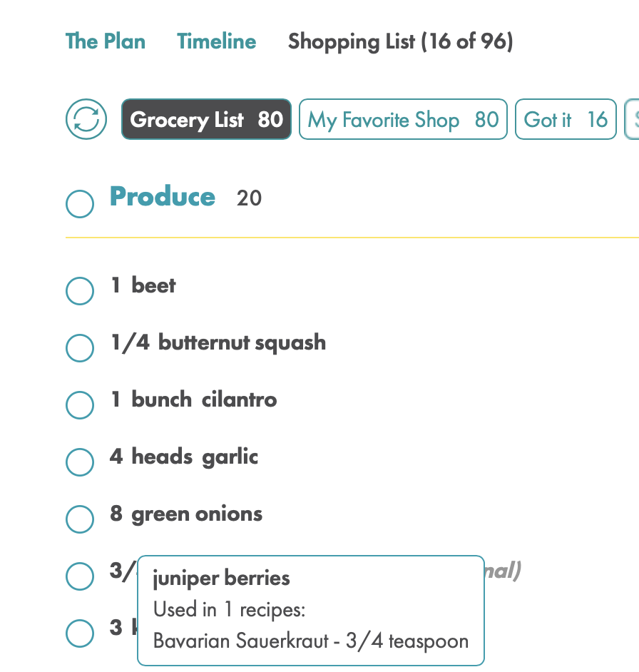Check the juniper berries item circle
This screenshot has height=672, width=639.
pyautogui.click(x=80, y=576)
